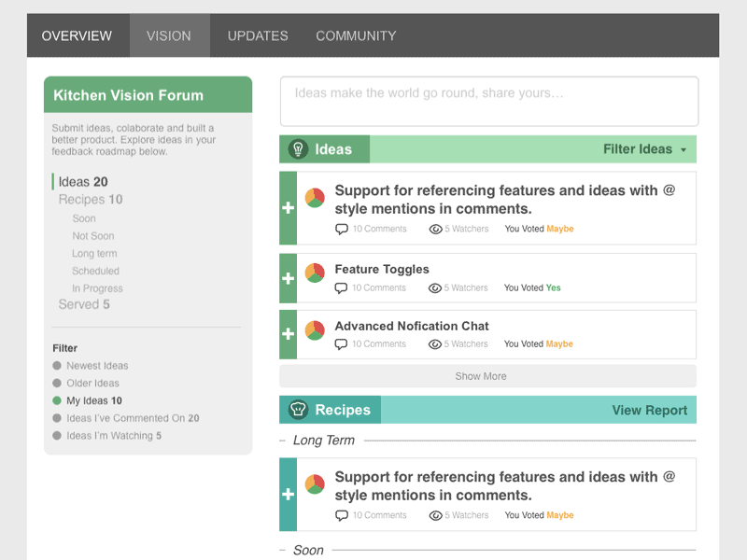Open Ideas 20 in sidebar

(83, 182)
